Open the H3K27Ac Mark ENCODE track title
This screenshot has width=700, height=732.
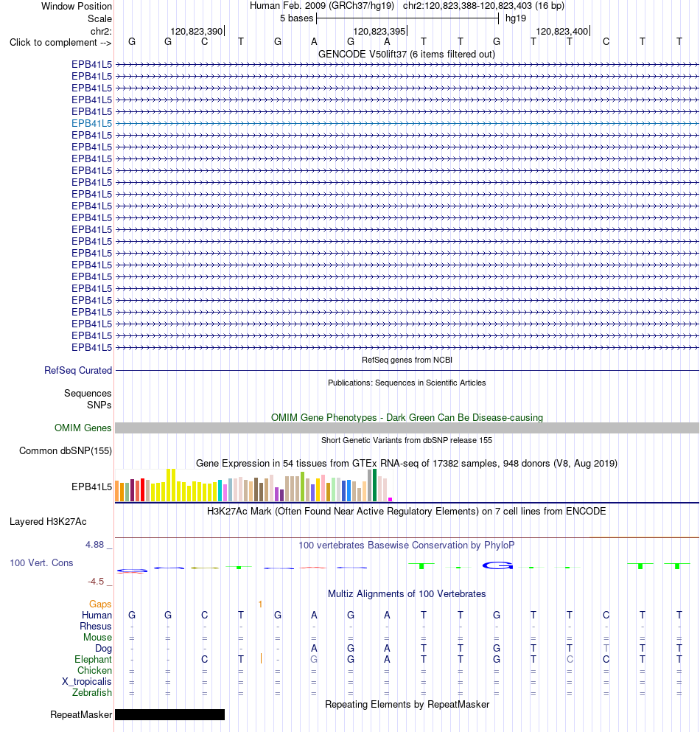point(407,511)
